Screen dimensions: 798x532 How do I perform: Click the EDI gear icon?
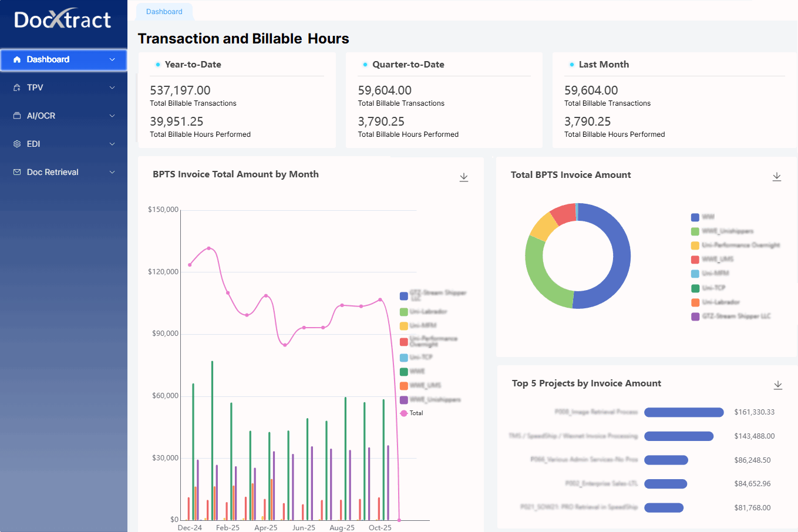17,144
